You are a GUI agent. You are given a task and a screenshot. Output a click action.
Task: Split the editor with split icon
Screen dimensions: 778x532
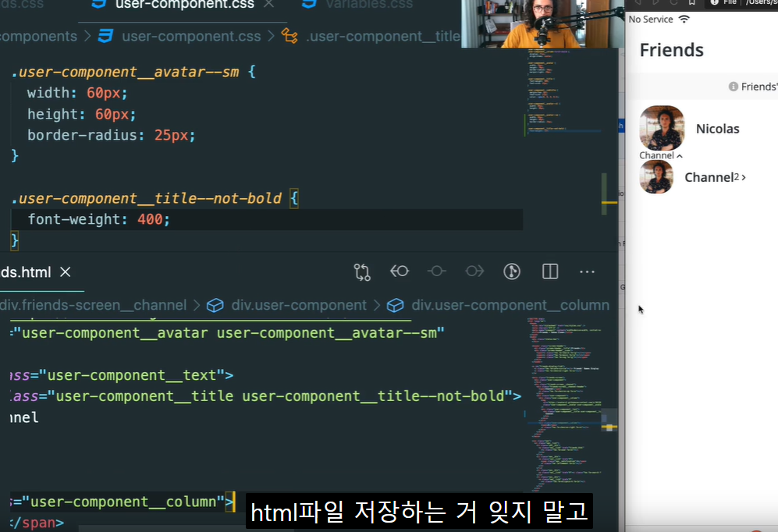point(550,271)
